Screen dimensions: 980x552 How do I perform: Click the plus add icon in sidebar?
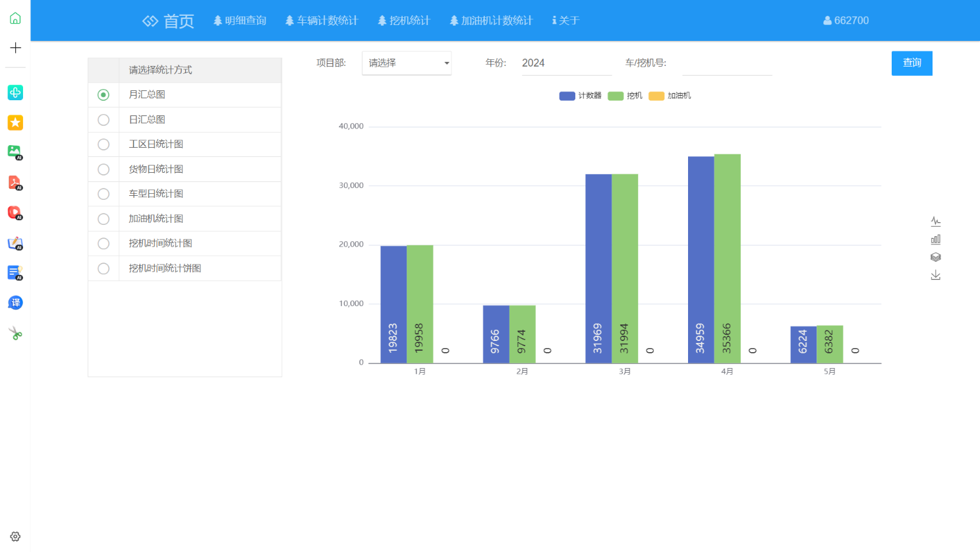pyautogui.click(x=15, y=47)
